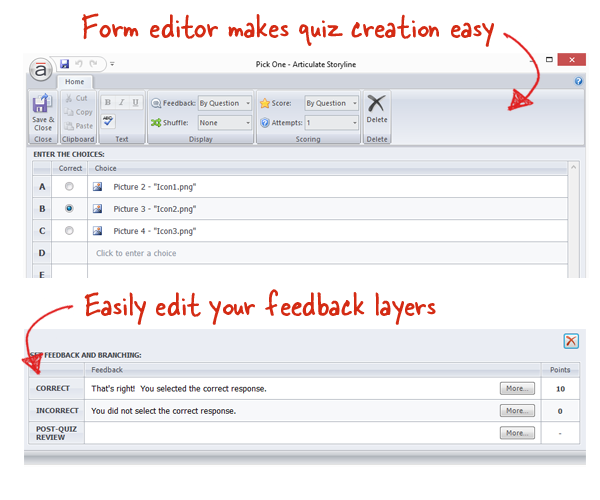Open the Attempts dropdown
Viewport: 600px width, 500px height.
[x=332, y=123]
